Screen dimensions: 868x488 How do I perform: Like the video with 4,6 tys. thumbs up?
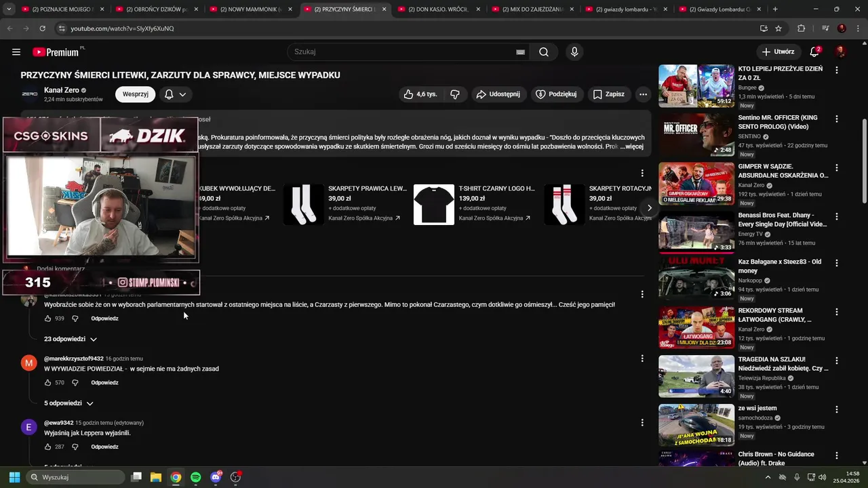(420, 94)
